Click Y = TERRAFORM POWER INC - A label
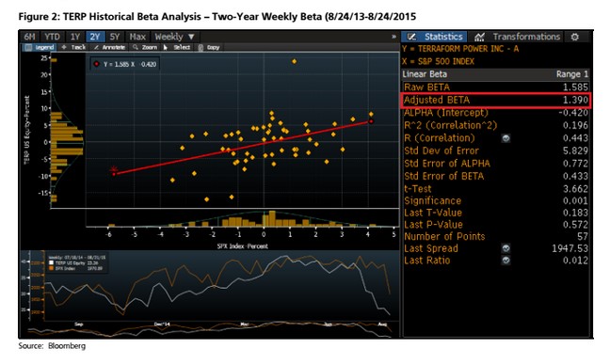The width and height of the screenshot is (610, 364). [460, 49]
